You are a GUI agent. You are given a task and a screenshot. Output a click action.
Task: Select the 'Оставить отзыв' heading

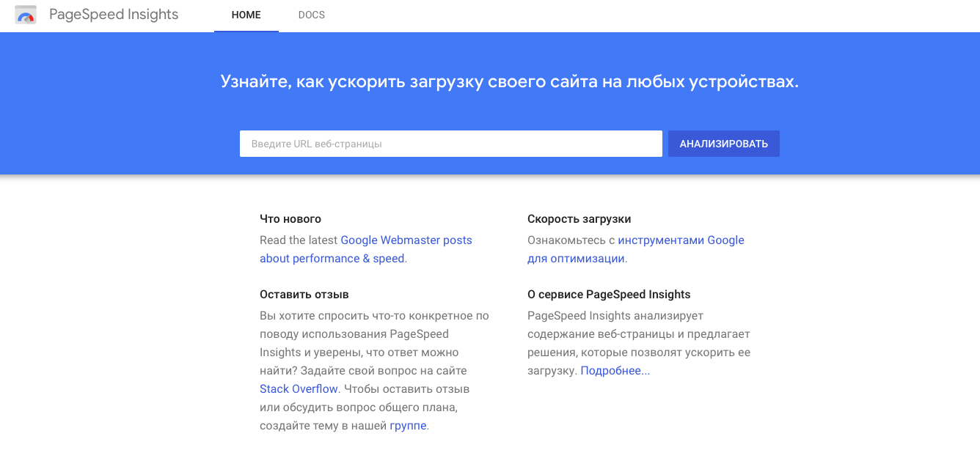(304, 295)
